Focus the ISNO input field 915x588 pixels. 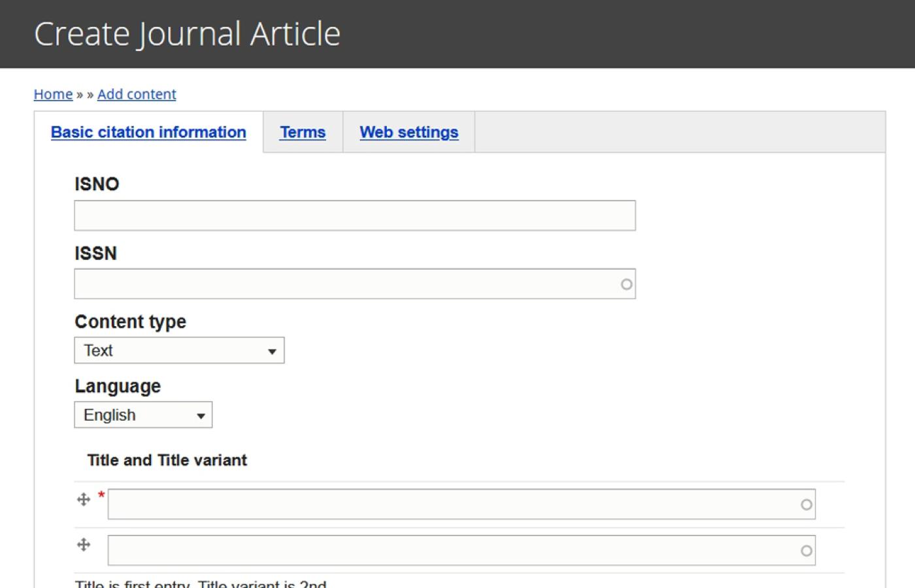[355, 216]
